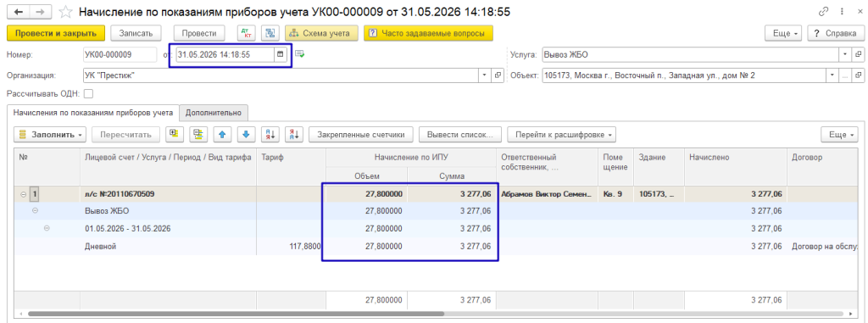Screen dimensions: 868x323
Task: Sort the table ascending with А-Я icon
Action: point(270,134)
